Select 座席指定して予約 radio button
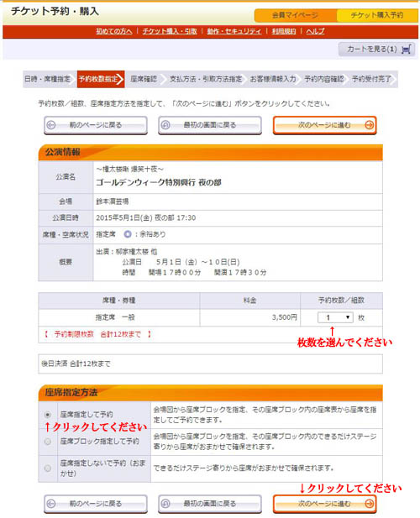 (x=48, y=414)
